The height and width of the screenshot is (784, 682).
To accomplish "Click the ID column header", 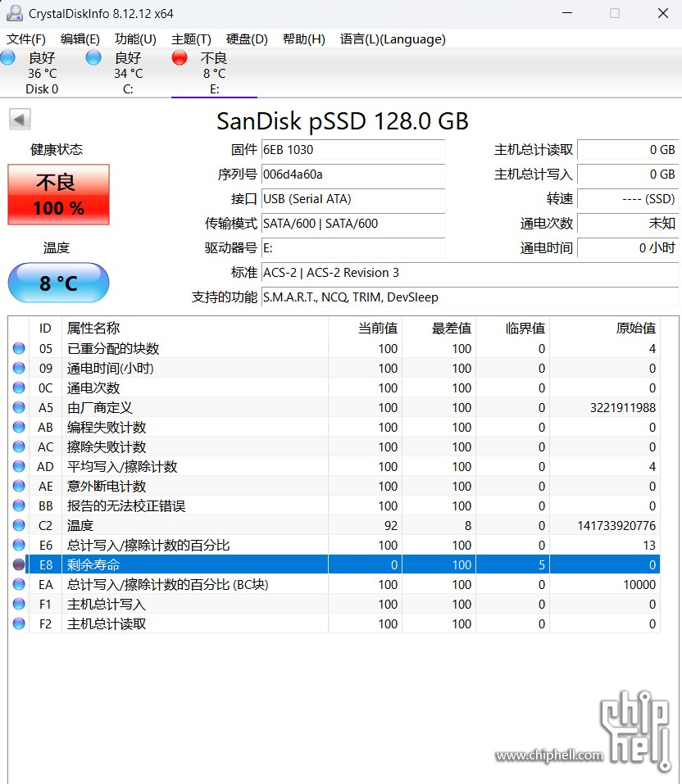I will click(x=45, y=328).
